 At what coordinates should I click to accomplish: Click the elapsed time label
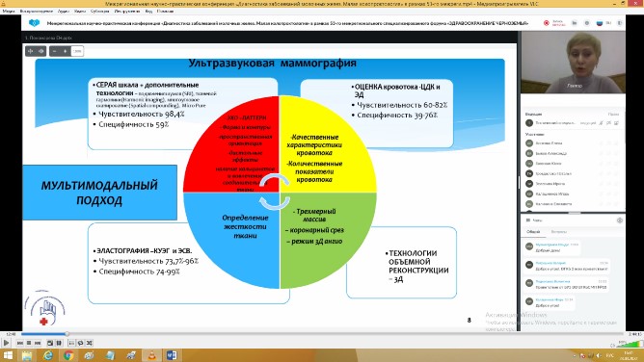11,334
